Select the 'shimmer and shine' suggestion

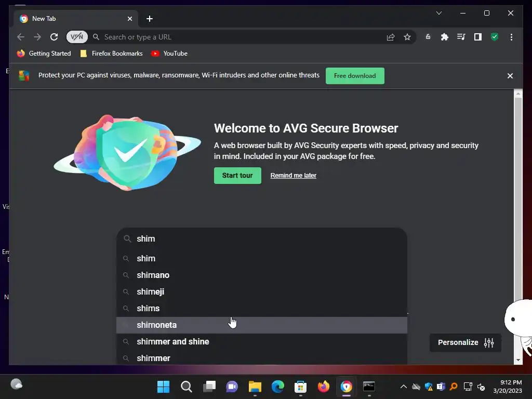[262, 342]
